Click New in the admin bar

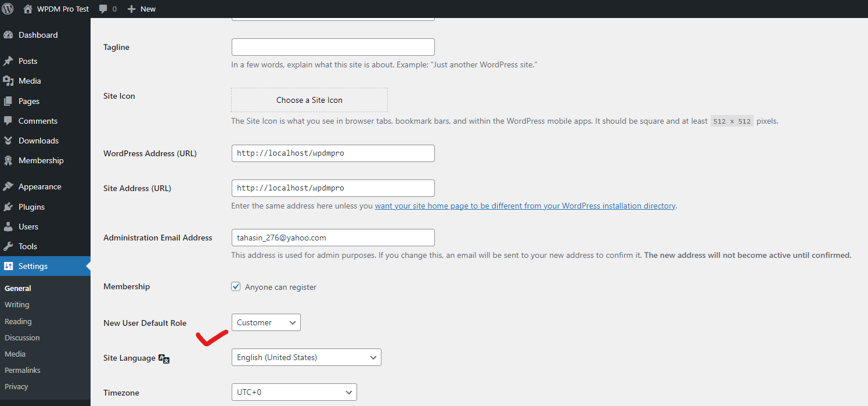click(x=148, y=9)
